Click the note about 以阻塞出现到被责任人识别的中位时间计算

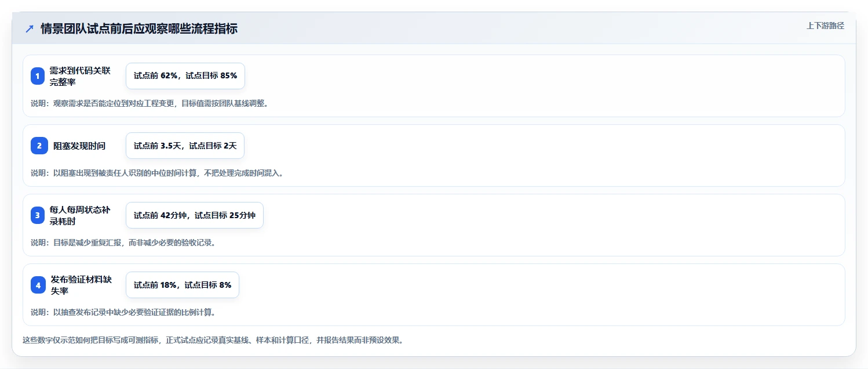pyautogui.click(x=157, y=173)
